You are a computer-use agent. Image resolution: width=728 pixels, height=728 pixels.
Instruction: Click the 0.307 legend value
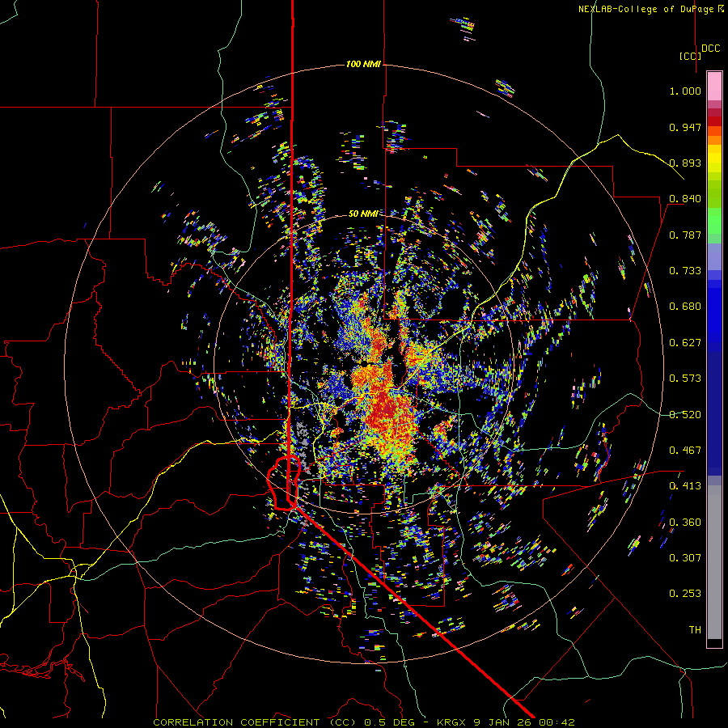[685, 558]
